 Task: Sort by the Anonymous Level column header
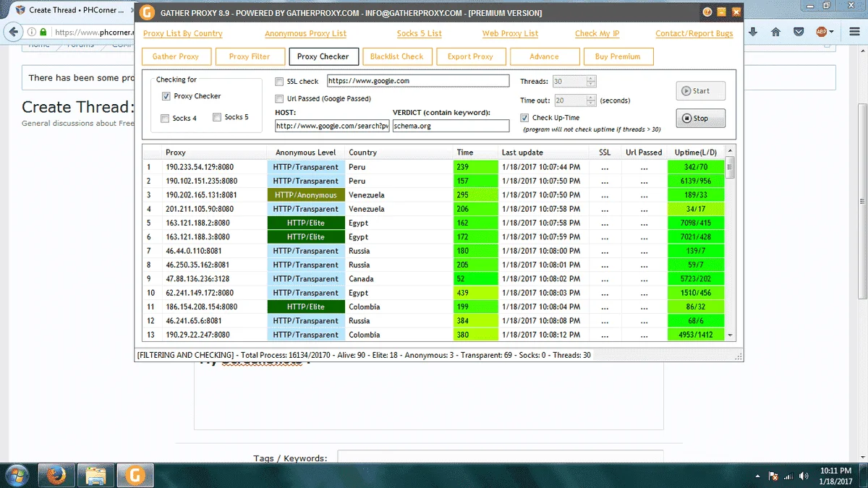tap(305, 153)
